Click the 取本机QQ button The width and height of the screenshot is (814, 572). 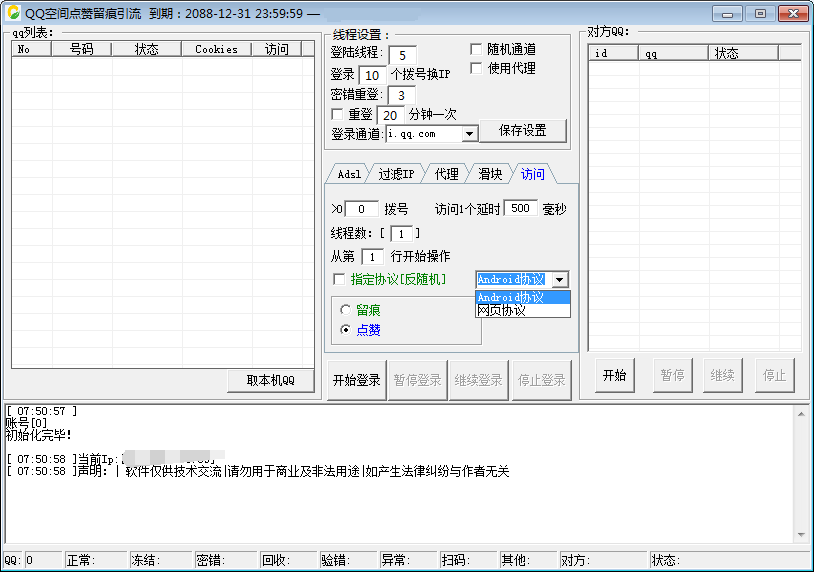pos(270,380)
